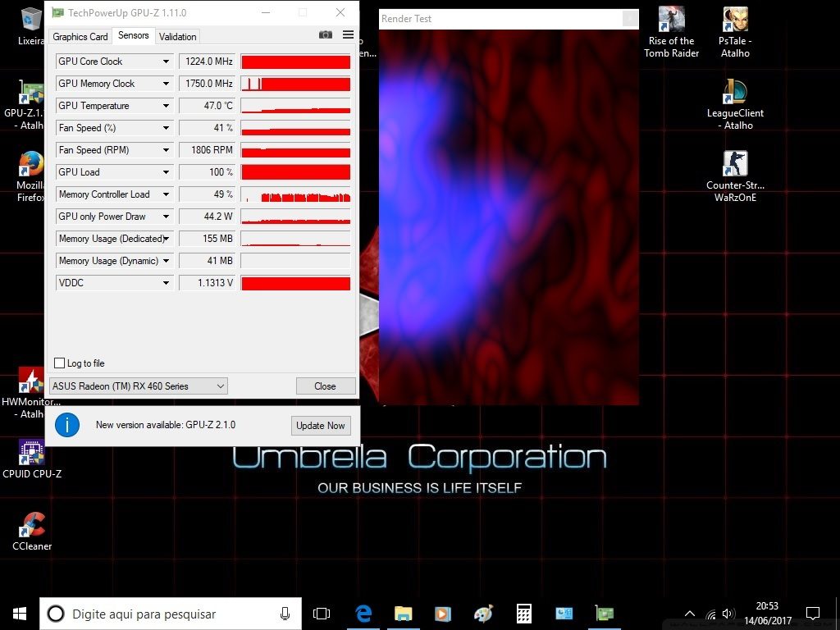Image resolution: width=840 pixels, height=630 pixels.
Task: Click the 44.2 W power draw value
Action: tap(208, 217)
